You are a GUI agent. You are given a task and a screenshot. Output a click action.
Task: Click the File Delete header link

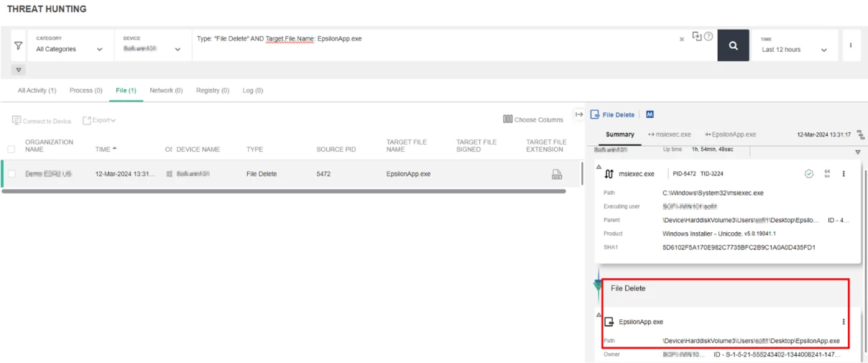click(x=618, y=114)
